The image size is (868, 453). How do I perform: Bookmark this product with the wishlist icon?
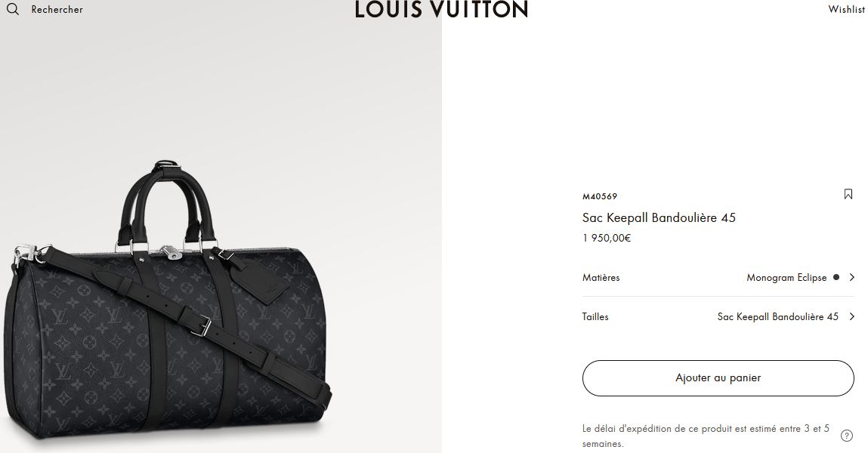(848, 194)
